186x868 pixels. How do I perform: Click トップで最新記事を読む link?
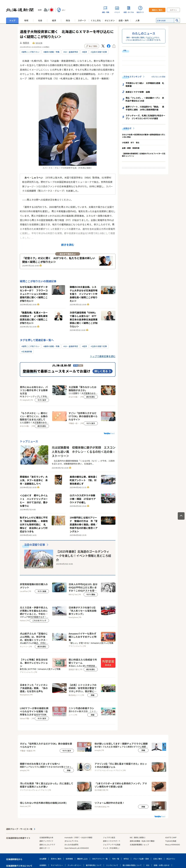click(x=102, y=356)
